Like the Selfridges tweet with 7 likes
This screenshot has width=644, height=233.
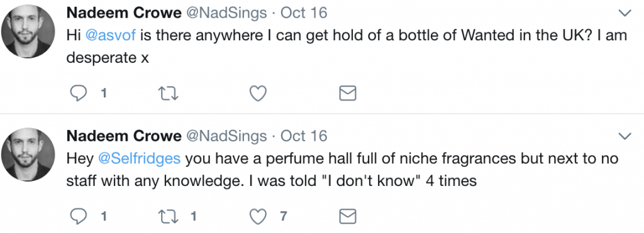(258, 216)
